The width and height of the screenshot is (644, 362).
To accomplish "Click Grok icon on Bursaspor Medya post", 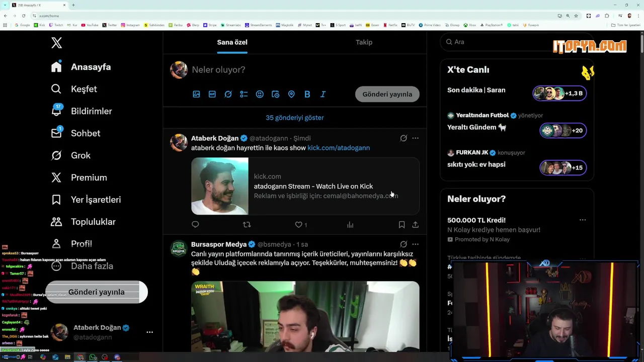I will click(x=404, y=244).
